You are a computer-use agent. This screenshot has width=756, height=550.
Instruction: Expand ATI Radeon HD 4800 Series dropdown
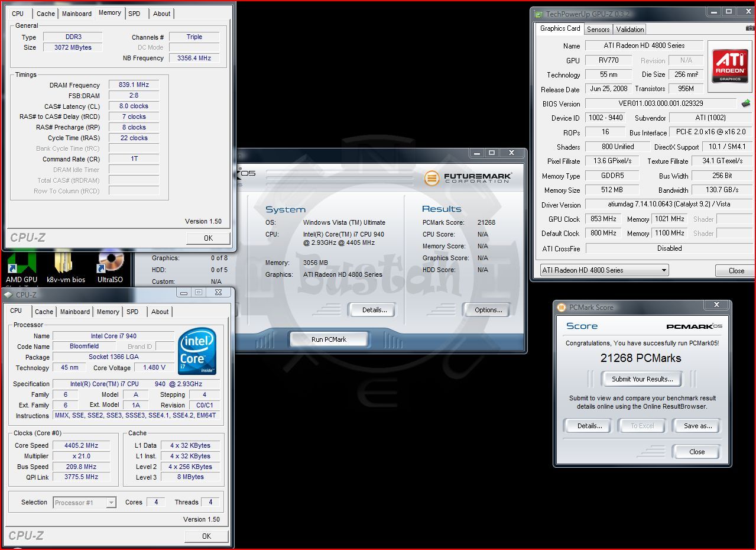[x=603, y=270]
